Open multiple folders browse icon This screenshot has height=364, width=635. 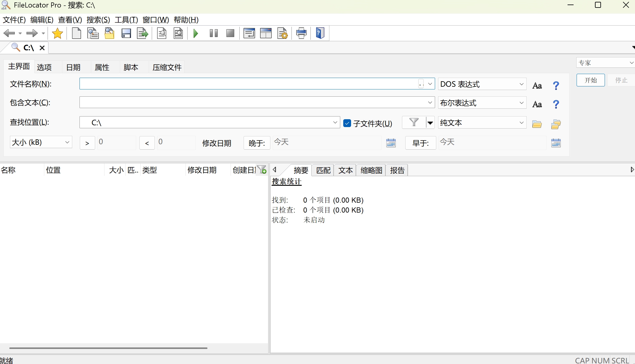point(556,124)
